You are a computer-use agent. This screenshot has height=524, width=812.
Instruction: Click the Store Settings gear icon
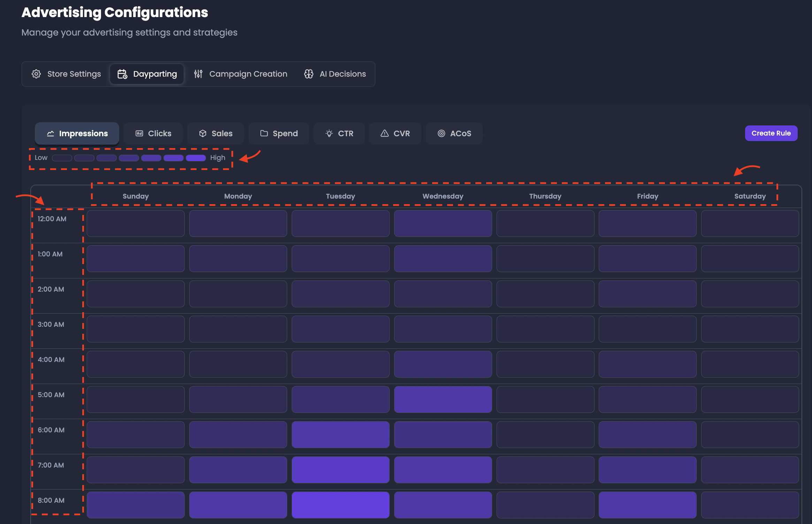[x=36, y=74]
